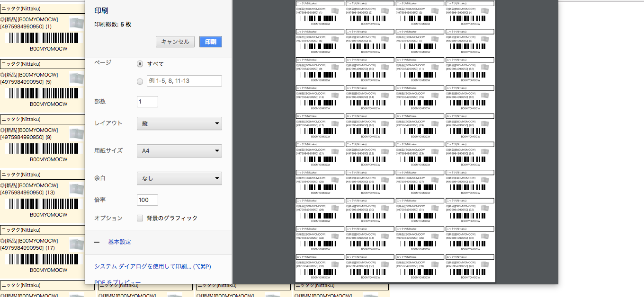The height and width of the screenshot is (297, 644).
Task: Click label (40) in the print preview
Action: [470, 267]
